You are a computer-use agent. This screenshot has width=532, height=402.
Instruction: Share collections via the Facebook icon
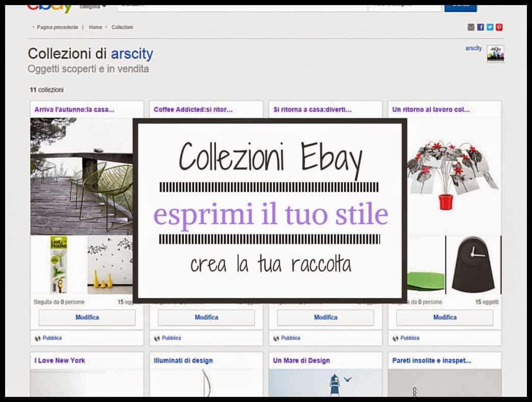[x=481, y=27]
